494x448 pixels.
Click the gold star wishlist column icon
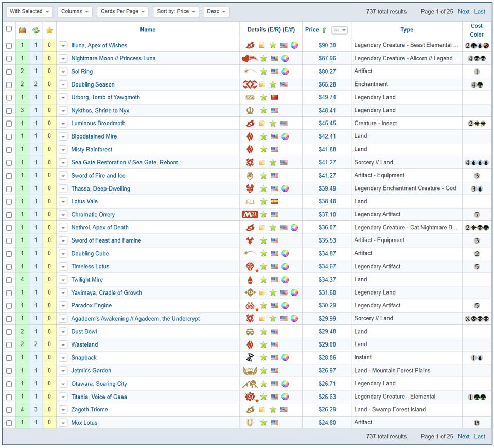tap(49, 30)
